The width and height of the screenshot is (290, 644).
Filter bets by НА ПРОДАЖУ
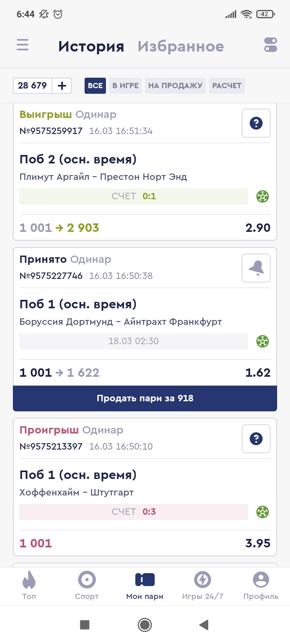(x=175, y=86)
